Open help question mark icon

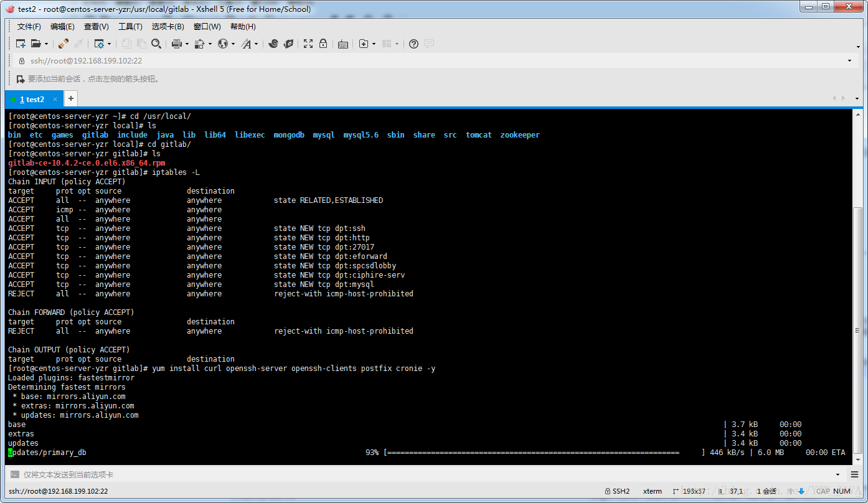(413, 44)
